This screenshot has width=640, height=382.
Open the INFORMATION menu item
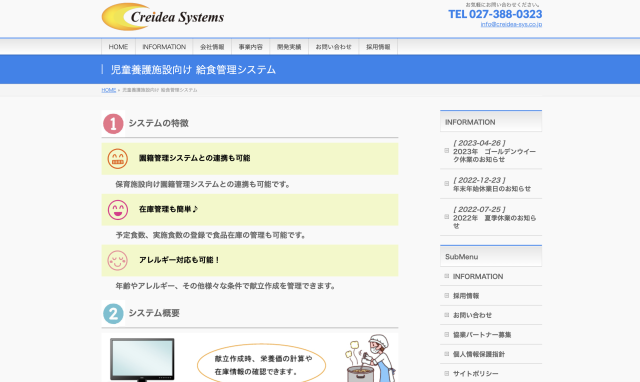[x=164, y=47]
